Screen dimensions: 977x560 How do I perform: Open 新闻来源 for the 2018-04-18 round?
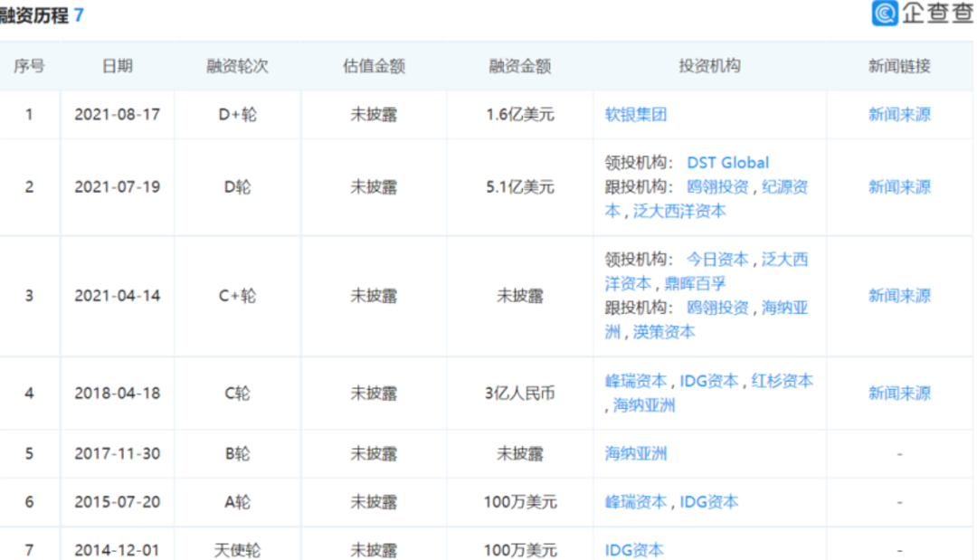click(899, 393)
